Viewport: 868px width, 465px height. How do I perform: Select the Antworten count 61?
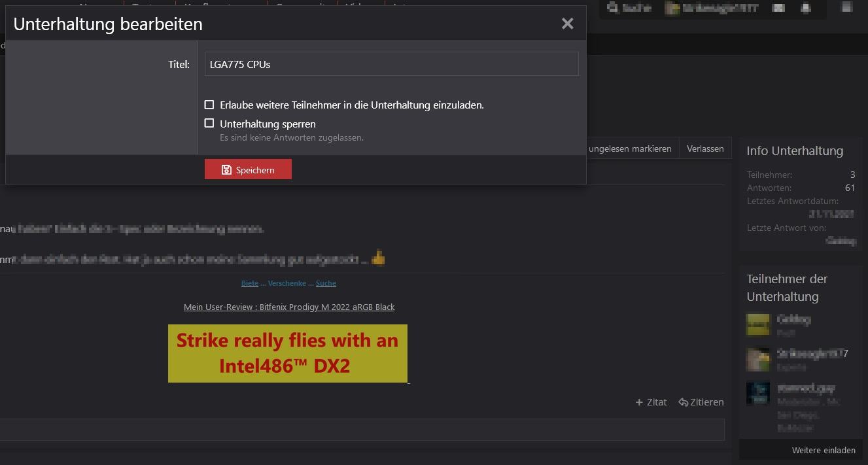pos(850,188)
